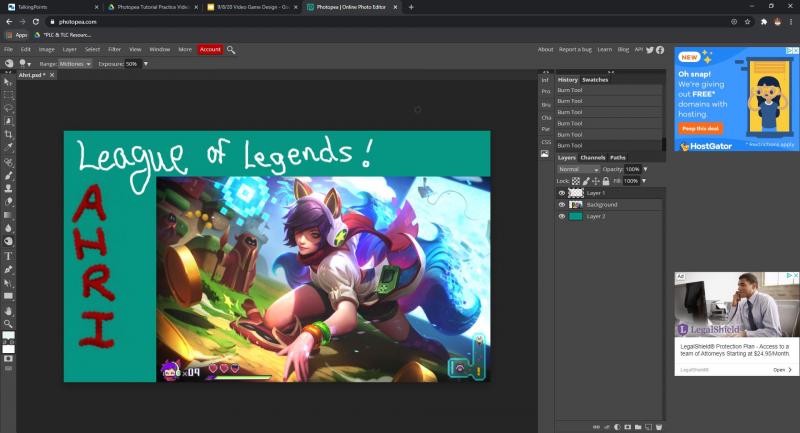Open the About link
Screen dimensions: 800x433
pos(545,49)
